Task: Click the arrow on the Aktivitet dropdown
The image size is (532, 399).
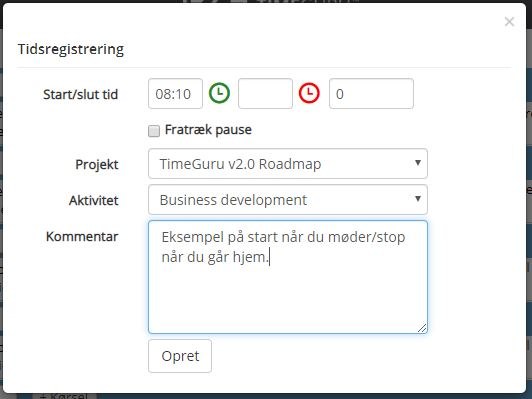Action: [418, 199]
